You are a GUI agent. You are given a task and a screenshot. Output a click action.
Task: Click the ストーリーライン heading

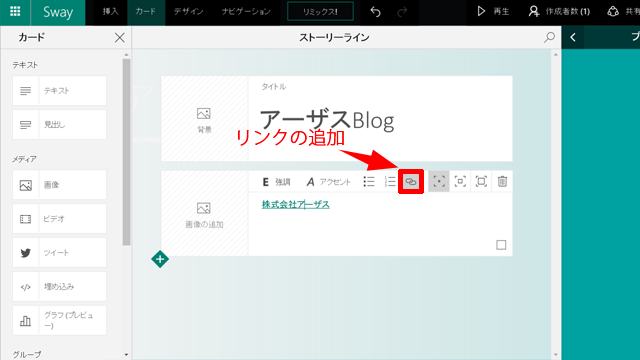334,38
